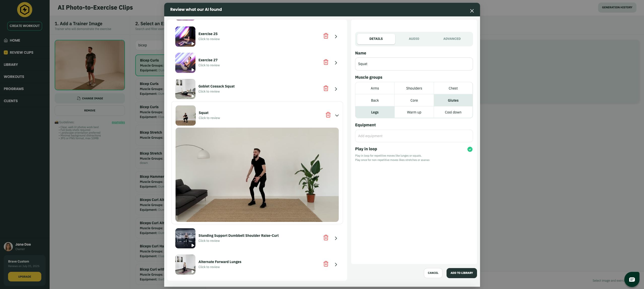644x289 pixels.
Task: Click the lightning bolt app logo
Action: tap(24, 10)
